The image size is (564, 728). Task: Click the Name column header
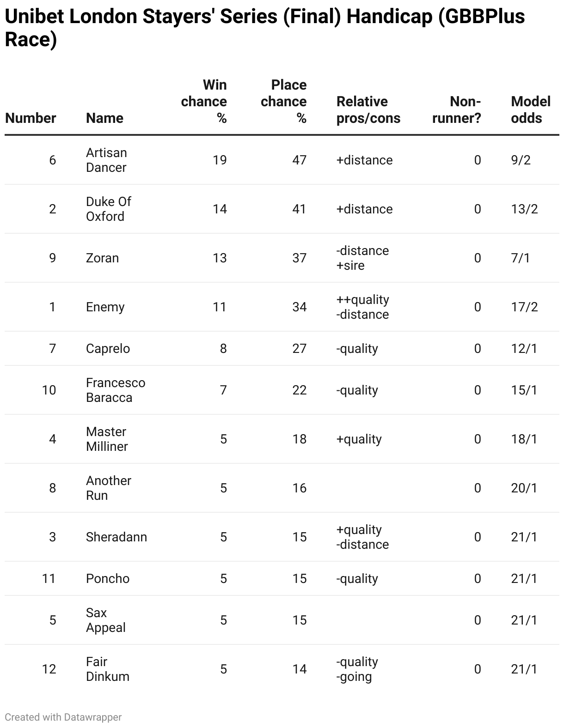104,118
